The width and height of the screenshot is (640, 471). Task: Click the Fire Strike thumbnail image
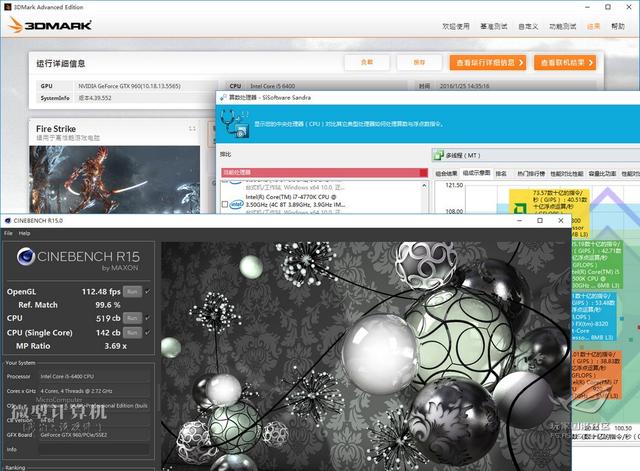(x=114, y=180)
